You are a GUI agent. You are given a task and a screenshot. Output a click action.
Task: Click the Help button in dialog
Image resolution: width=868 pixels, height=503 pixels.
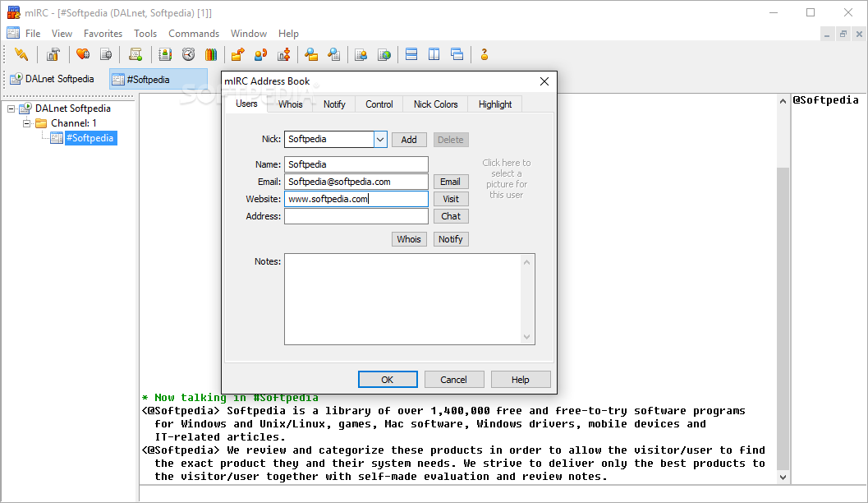coord(521,380)
